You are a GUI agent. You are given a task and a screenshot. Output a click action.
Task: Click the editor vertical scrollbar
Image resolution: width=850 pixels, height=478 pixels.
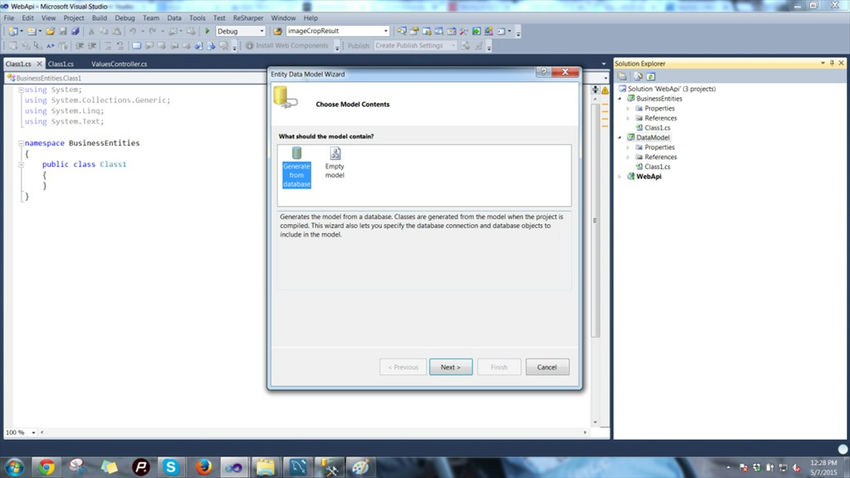click(595, 222)
